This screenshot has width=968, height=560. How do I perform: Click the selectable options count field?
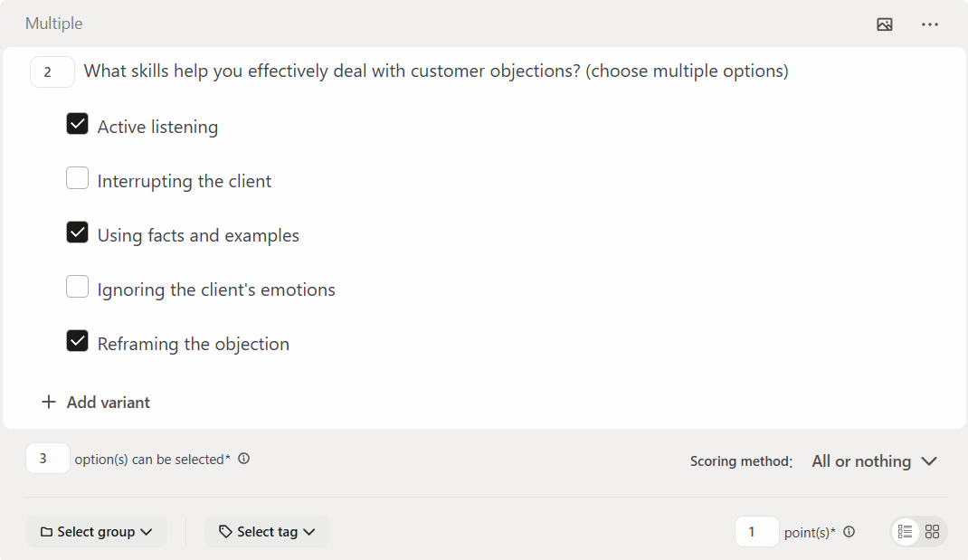tap(47, 459)
